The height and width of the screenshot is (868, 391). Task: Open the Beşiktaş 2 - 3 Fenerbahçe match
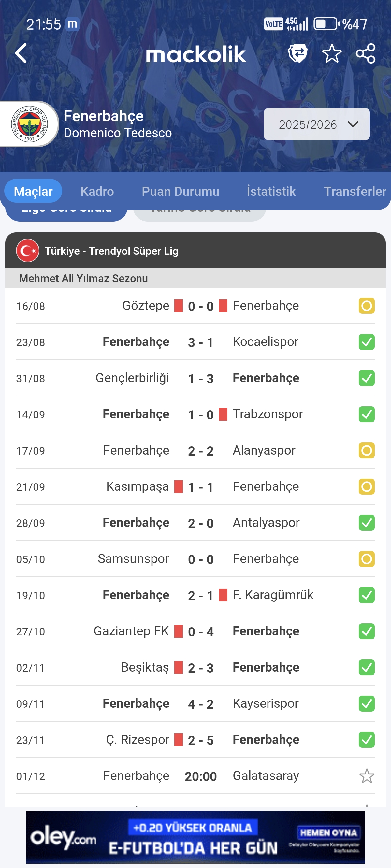(x=201, y=668)
